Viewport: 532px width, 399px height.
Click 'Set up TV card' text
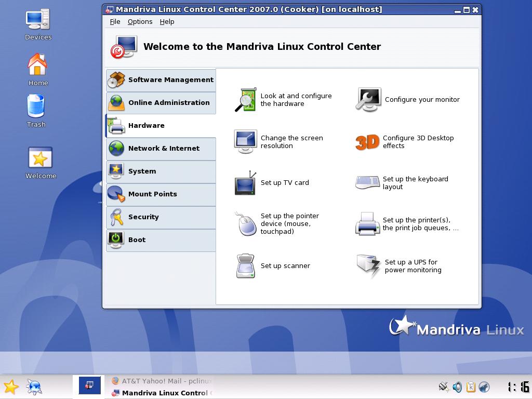point(285,182)
